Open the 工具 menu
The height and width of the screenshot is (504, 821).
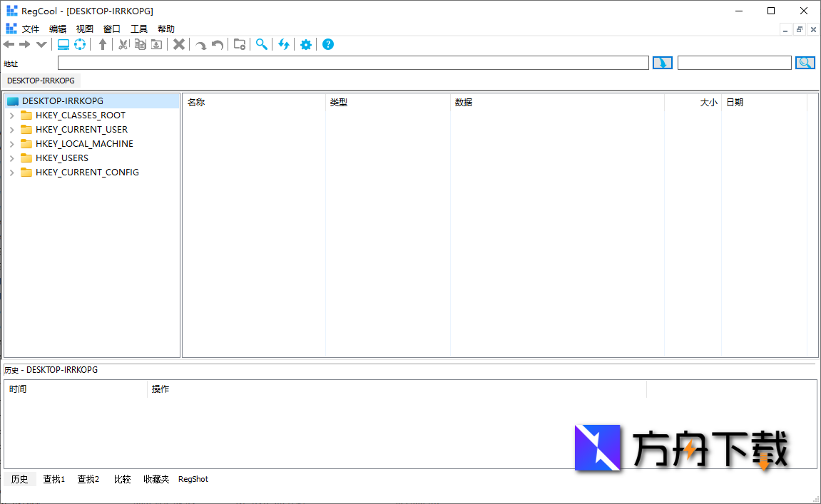pyautogui.click(x=139, y=29)
